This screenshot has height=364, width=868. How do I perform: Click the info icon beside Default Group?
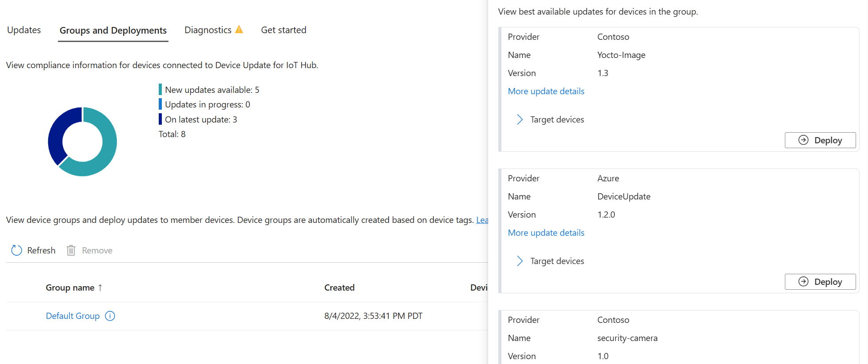110,316
